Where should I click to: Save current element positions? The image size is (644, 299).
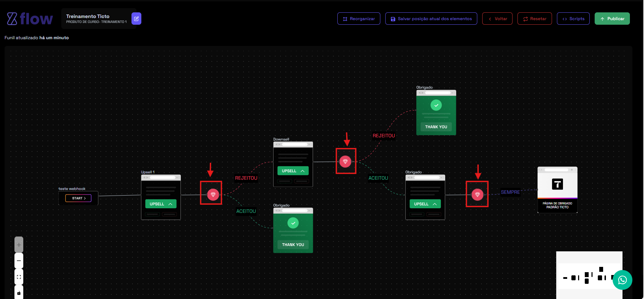[431, 19]
